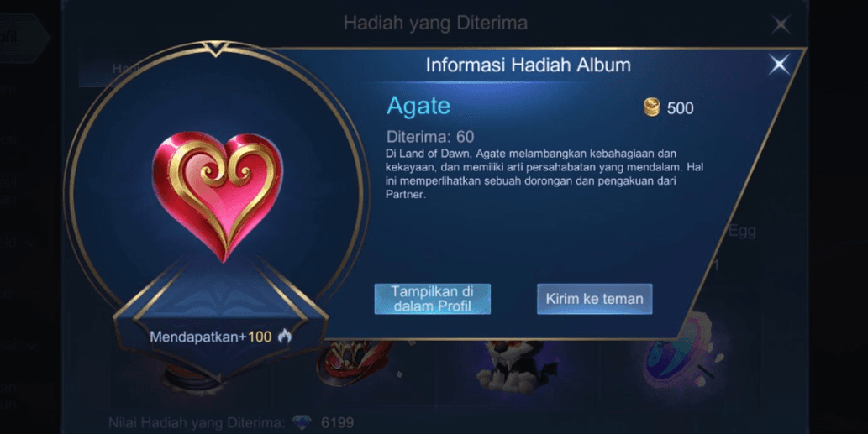The height and width of the screenshot is (434, 868).
Task: Click the diamond icon next to 6199
Action: (302, 423)
